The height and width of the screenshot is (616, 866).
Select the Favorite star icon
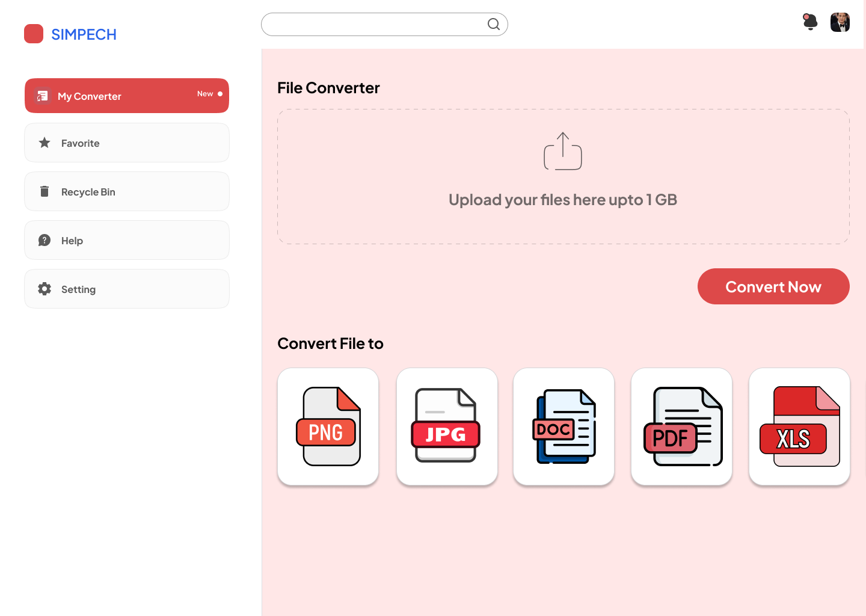click(45, 143)
